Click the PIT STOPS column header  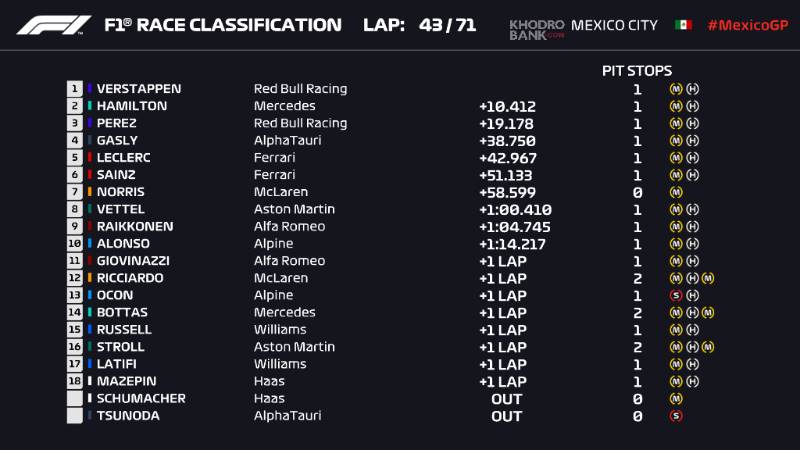click(x=637, y=71)
